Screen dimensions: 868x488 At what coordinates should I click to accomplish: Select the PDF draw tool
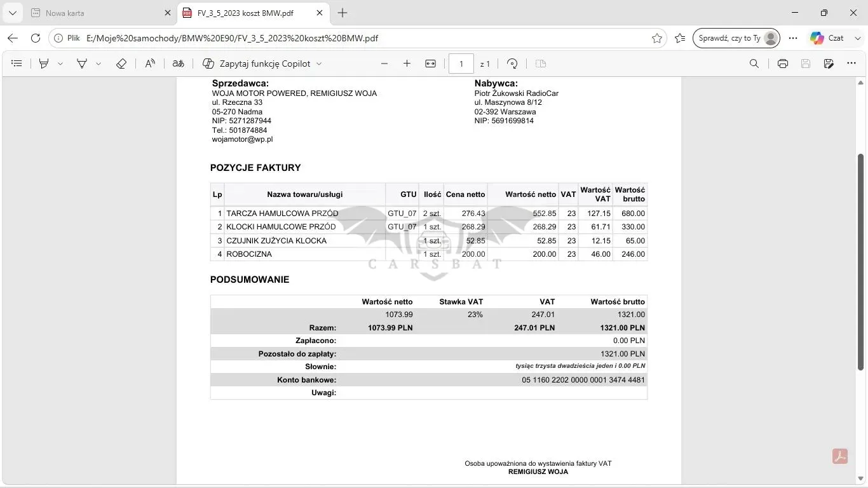pos(82,64)
